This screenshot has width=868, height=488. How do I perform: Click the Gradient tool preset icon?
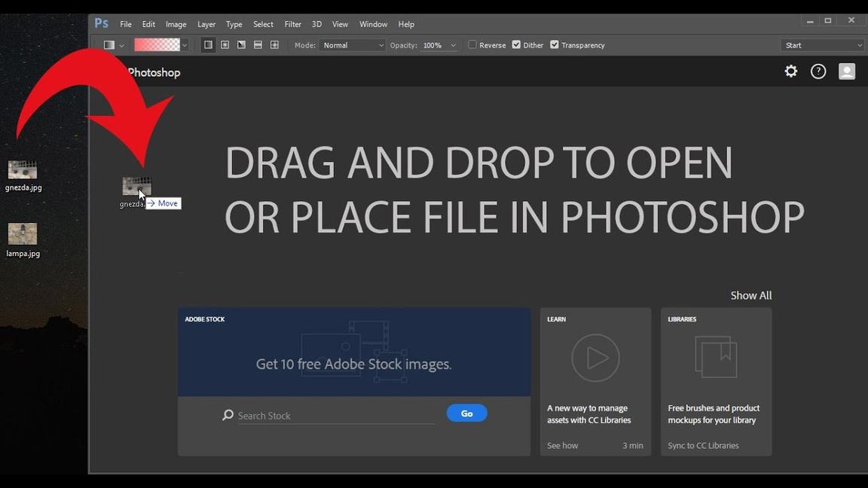(109, 45)
